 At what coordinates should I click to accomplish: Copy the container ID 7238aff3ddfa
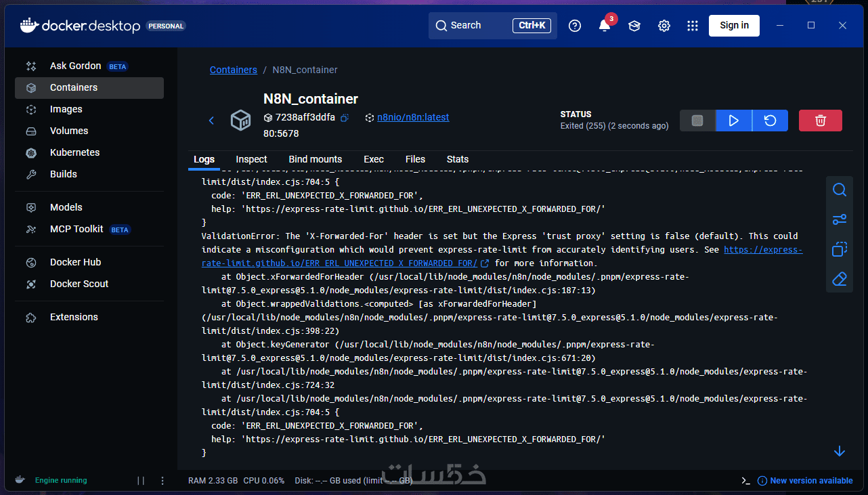click(345, 118)
